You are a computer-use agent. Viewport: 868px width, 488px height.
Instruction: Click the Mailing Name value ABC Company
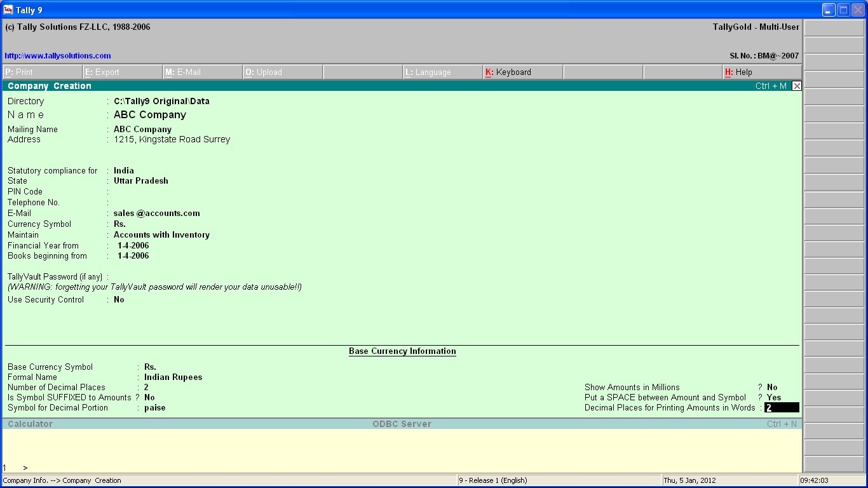click(142, 129)
